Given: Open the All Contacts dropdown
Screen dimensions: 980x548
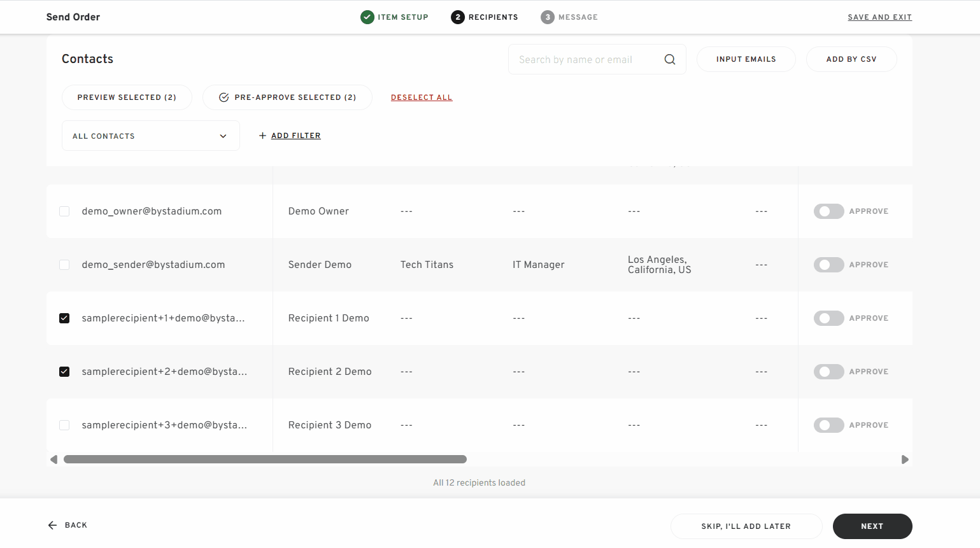Looking at the screenshot, I should click(151, 136).
